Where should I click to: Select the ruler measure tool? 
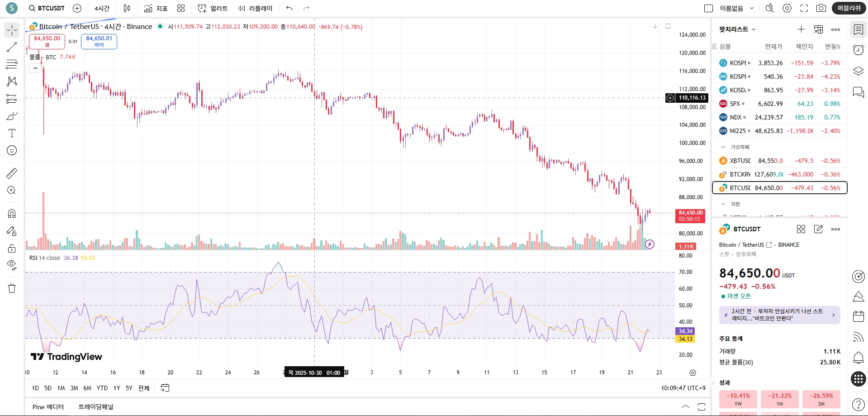pyautogui.click(x=12, y=173)
